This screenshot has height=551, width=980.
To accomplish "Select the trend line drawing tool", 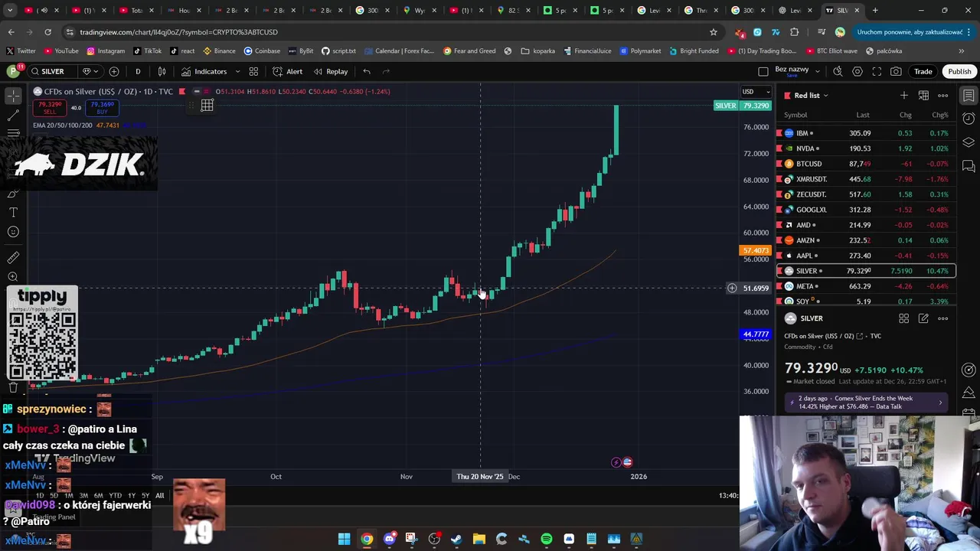I will [13, 116].
